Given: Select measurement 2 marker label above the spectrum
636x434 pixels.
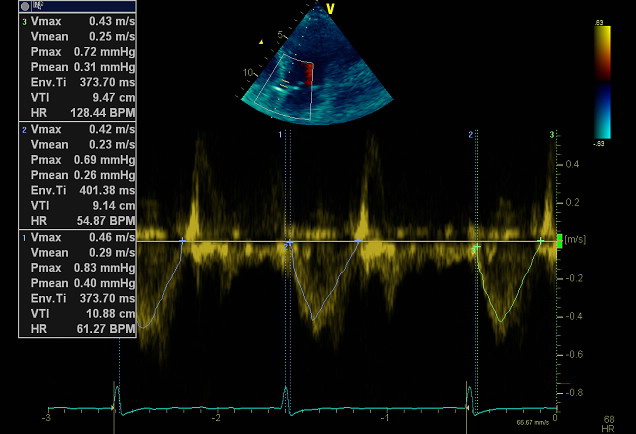Looking at the screenshot, I should click(x=470, y=134).
